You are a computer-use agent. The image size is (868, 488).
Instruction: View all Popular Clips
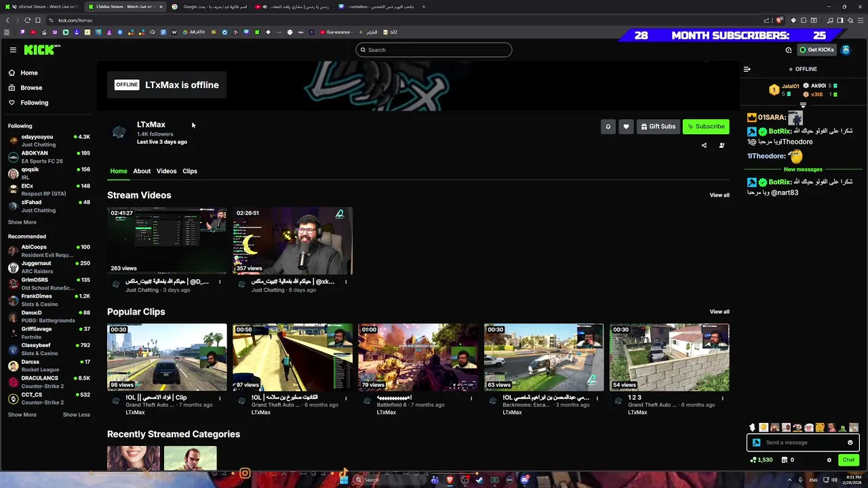[x=719, y=312]
